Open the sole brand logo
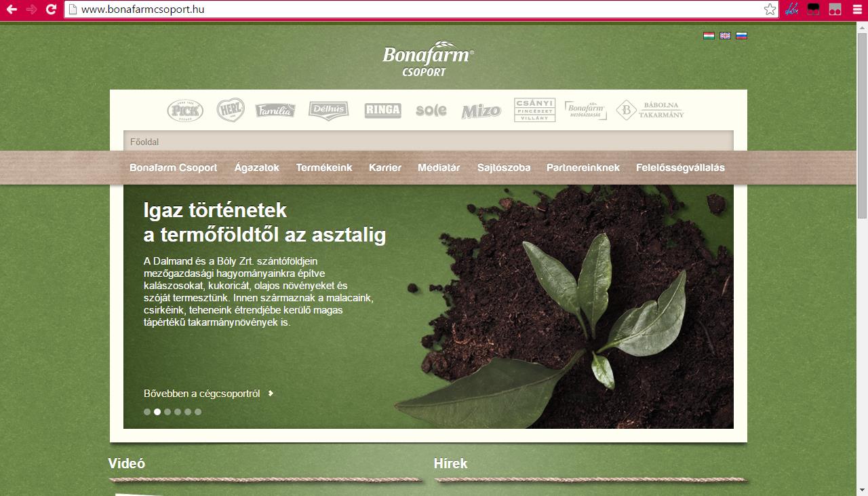868x496 pixels. pyautogui.click(x=431, y=111)
